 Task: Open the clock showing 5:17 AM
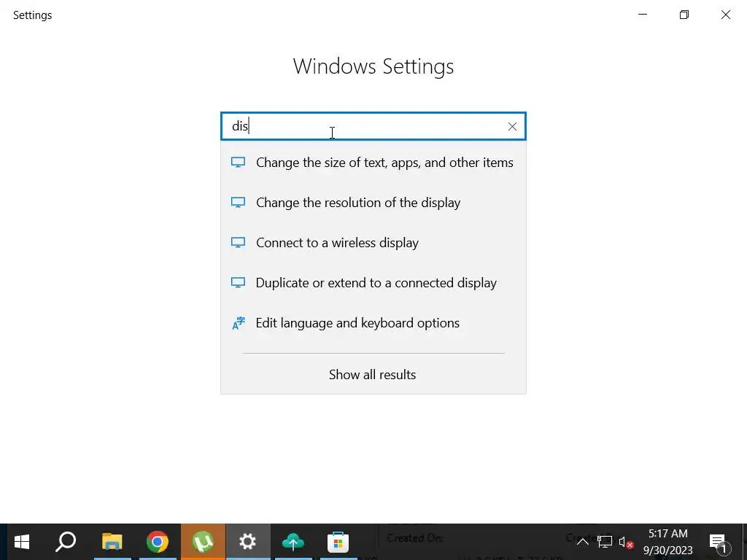click(x=667, y=542)
